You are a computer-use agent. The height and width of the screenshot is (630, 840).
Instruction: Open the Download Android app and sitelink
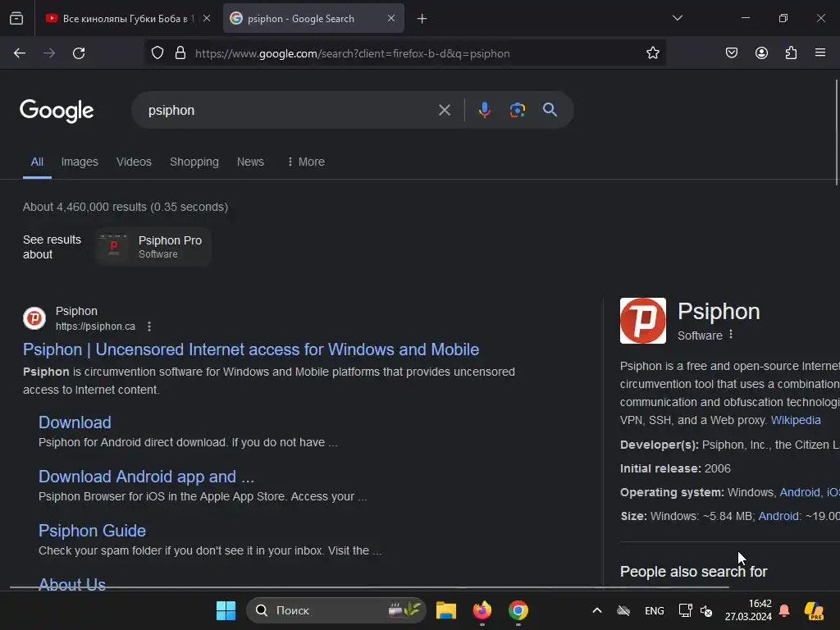(146, 477)
